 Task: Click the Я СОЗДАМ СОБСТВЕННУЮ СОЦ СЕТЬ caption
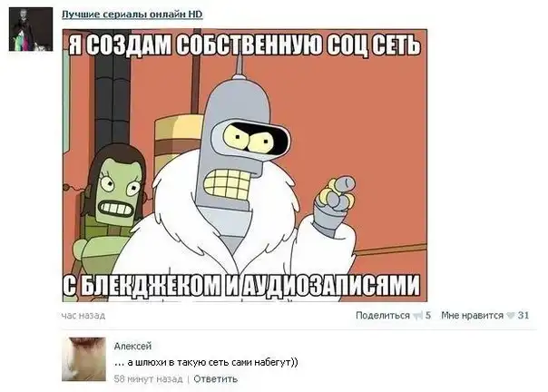point(244,44)
